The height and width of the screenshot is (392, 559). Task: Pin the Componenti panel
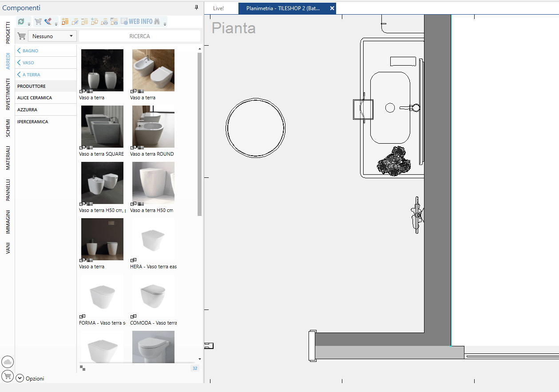coord(197,8)
